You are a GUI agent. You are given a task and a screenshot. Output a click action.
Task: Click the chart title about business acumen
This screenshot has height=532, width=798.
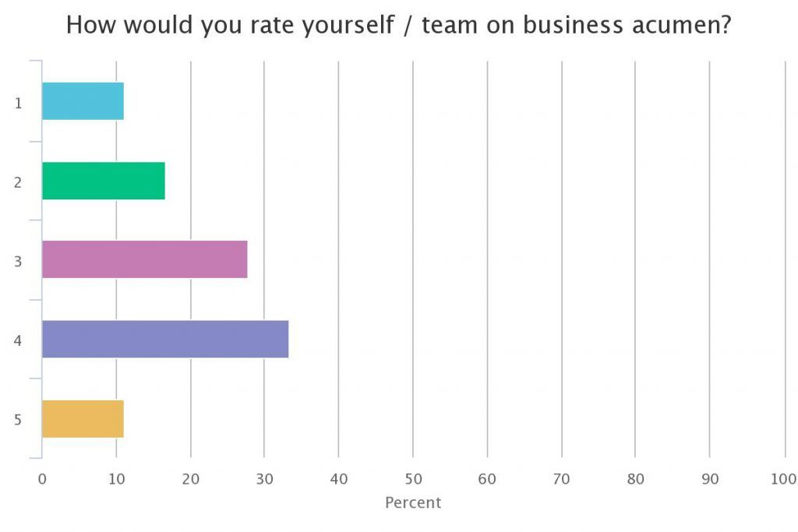(x=398, y=26)
